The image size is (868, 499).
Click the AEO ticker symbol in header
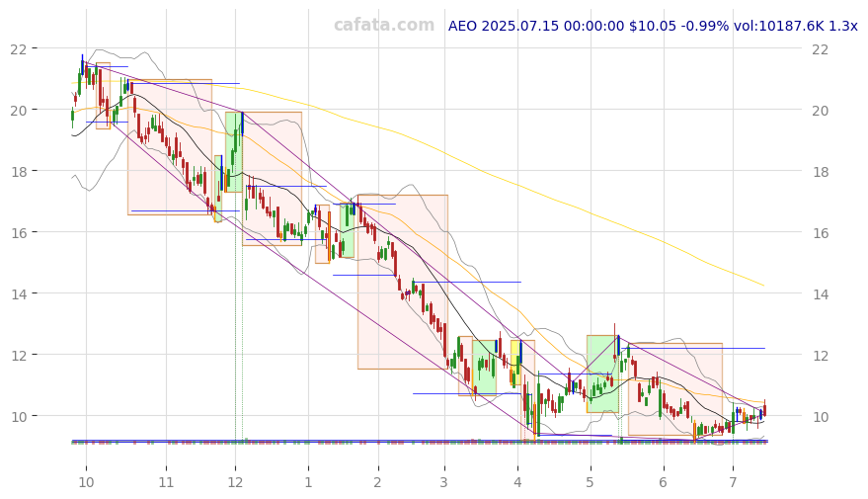click(462, 26)
